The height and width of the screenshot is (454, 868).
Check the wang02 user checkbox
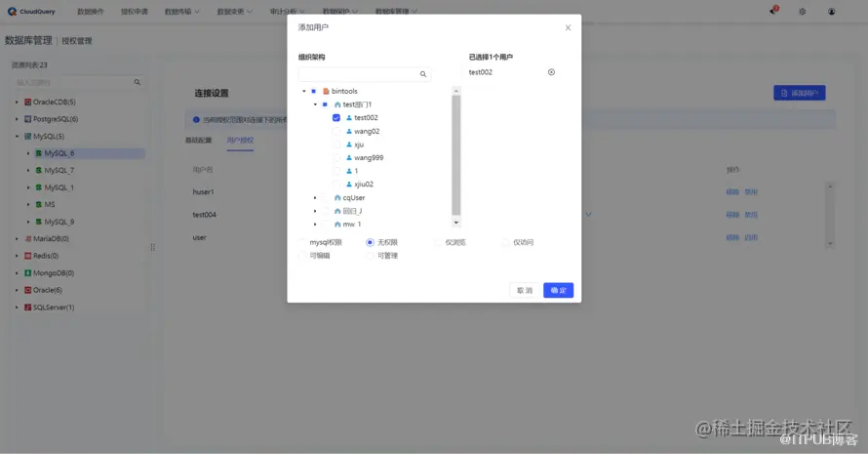[x=336, y=132]
